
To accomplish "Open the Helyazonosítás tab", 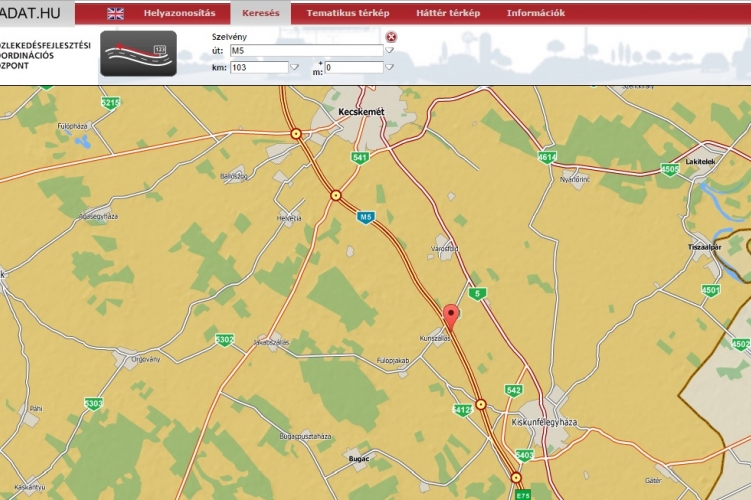I will tap(179, 13).
